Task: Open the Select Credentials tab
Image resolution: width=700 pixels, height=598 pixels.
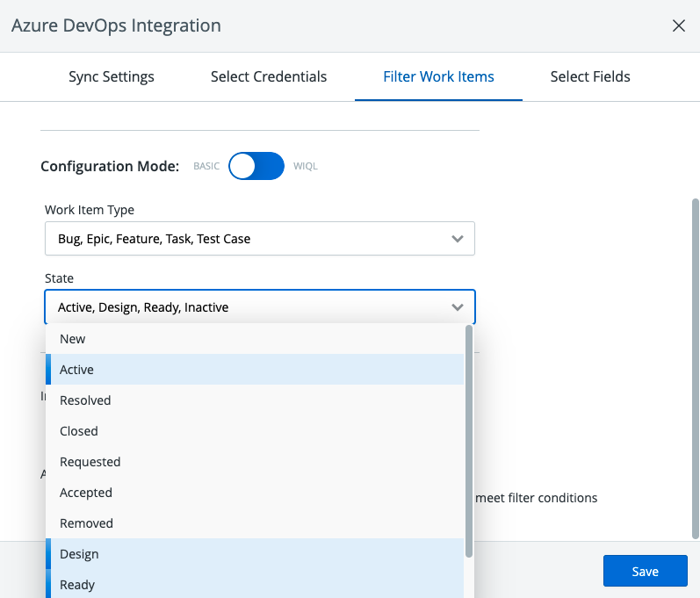Action: pyautogui.click(x=269, y=76)
